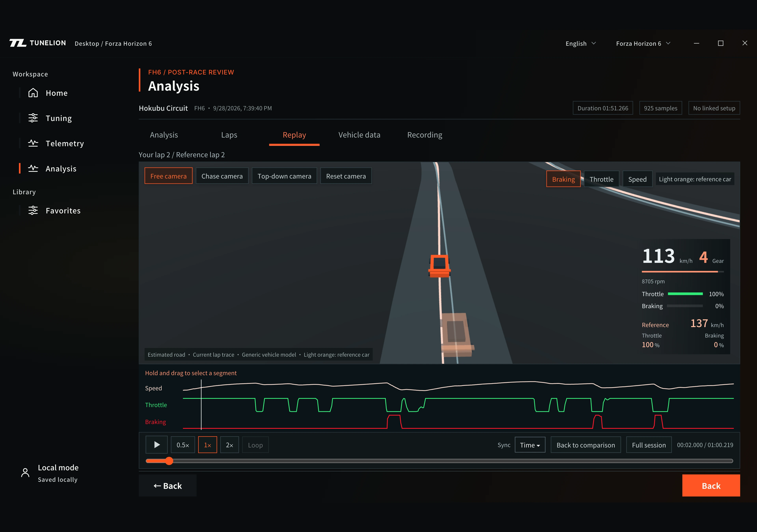The image size is (757, 532).
Task: Click the arrow Back button
Action: 168,485
